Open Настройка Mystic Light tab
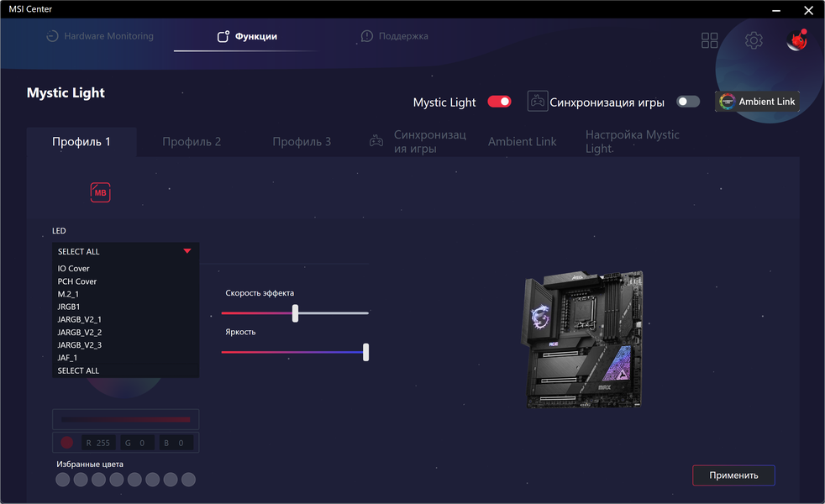Screen dimensions: 825x504 633,141
